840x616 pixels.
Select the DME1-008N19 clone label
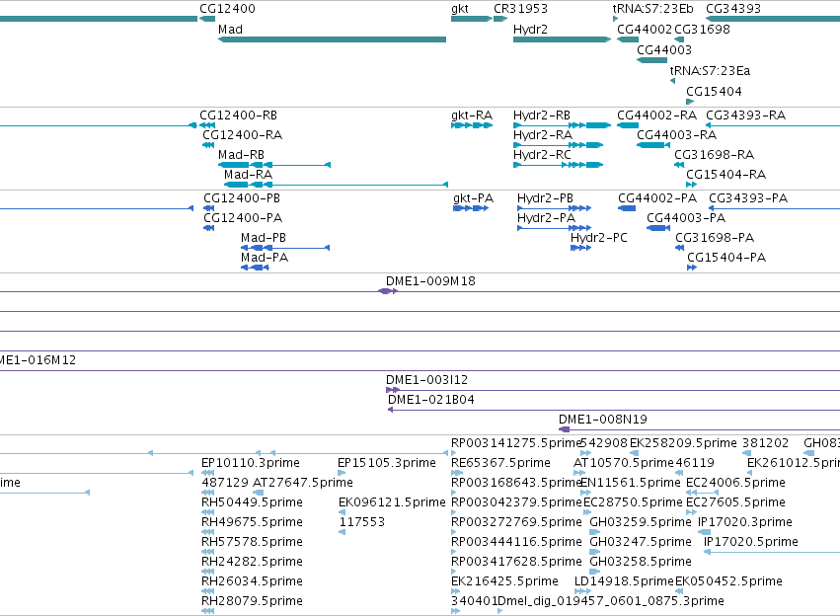(603, 420)
